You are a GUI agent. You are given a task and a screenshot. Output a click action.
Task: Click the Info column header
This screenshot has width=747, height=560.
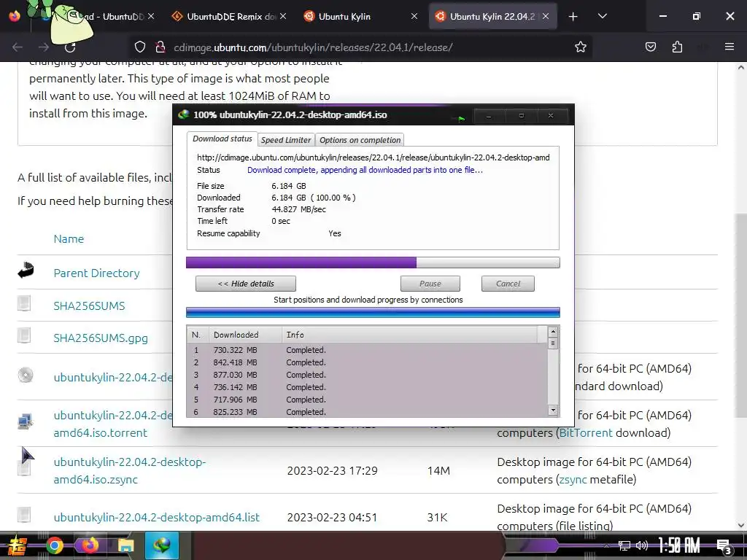point(410,335)
